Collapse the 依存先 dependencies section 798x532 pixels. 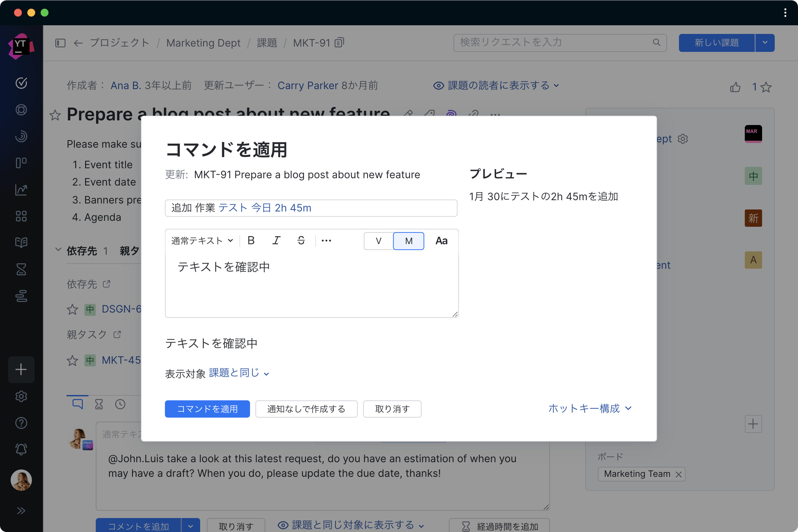58,250
